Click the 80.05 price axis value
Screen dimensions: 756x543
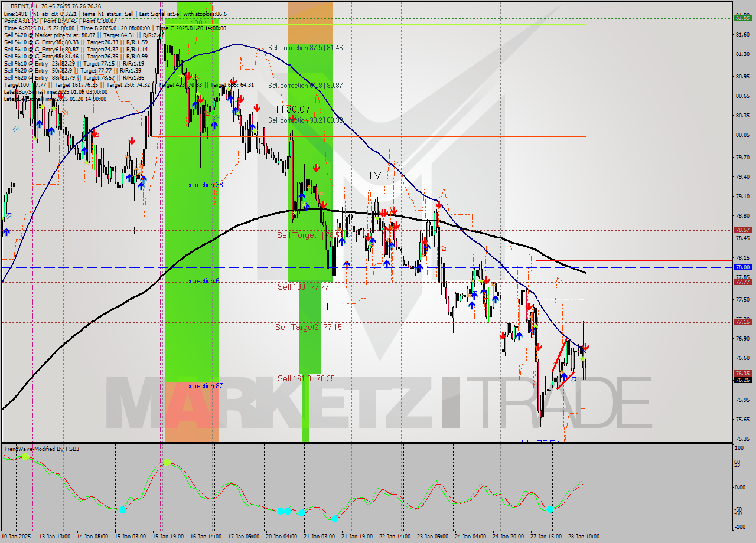pos(742,135)
